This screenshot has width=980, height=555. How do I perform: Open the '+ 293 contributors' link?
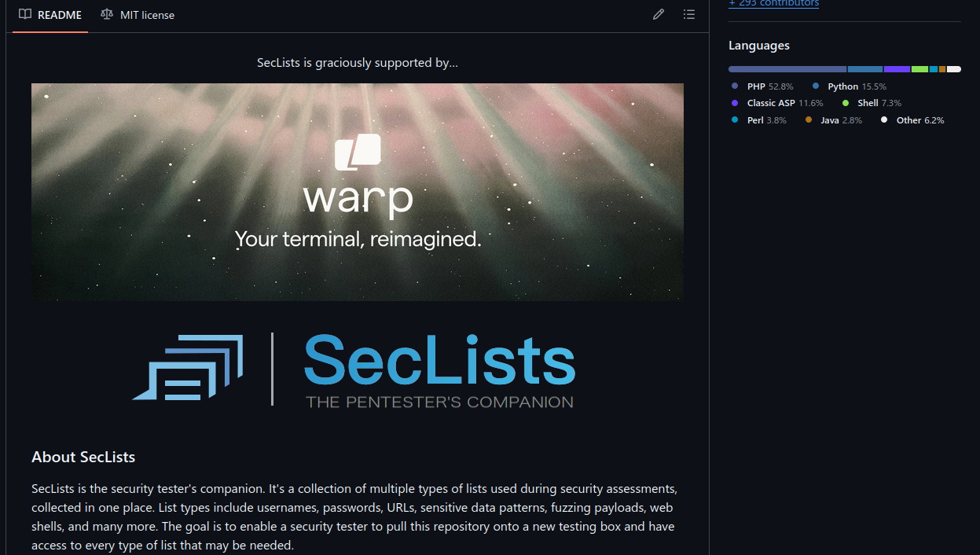[x=773, y=3]
